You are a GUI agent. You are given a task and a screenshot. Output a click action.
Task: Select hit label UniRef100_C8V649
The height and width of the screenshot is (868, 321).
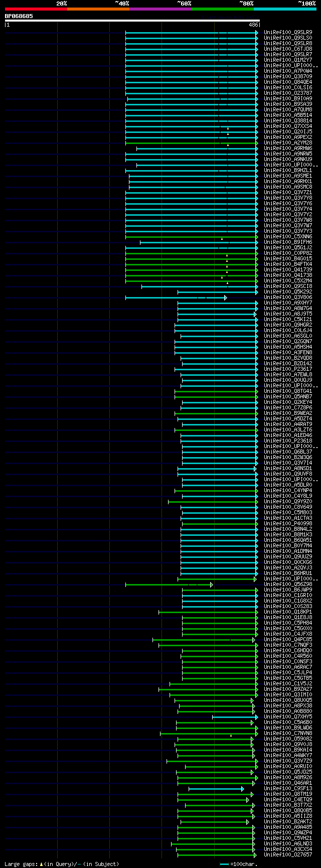(288, 507)
